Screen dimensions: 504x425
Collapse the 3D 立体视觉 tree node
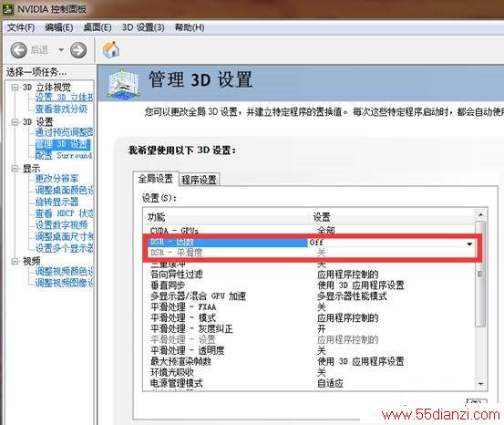pos(15,88)
